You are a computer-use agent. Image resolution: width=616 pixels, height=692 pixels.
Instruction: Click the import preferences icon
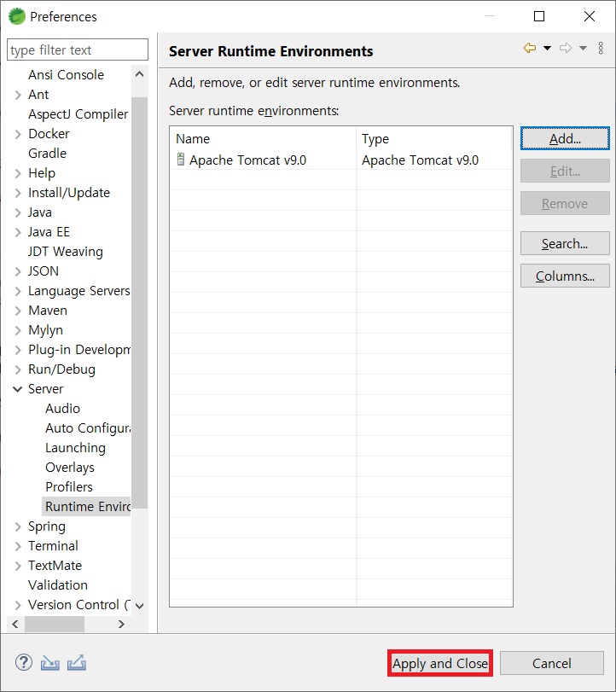49,663
